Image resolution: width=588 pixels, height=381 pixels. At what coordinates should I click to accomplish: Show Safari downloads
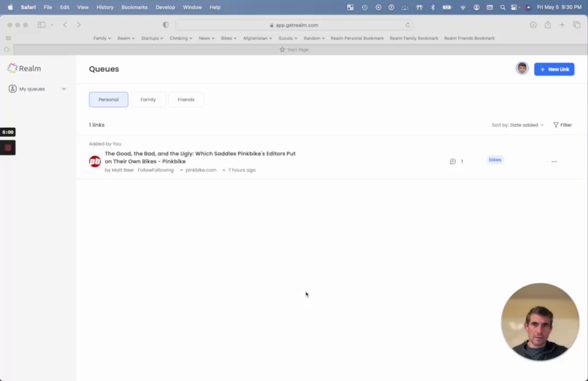click(x=533, y=25)
